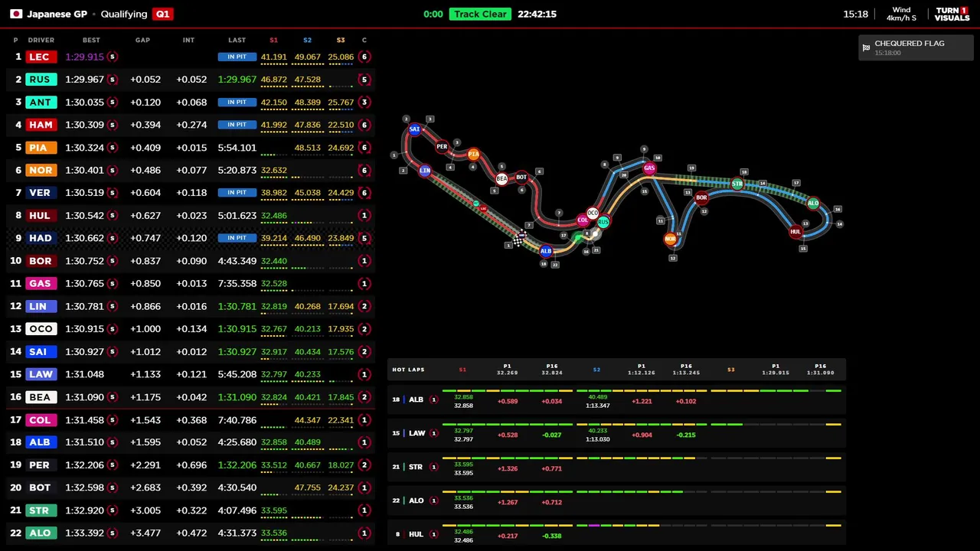Click the soft tyre icon in ALO row
980x551 pixels.
coord(113,533)
